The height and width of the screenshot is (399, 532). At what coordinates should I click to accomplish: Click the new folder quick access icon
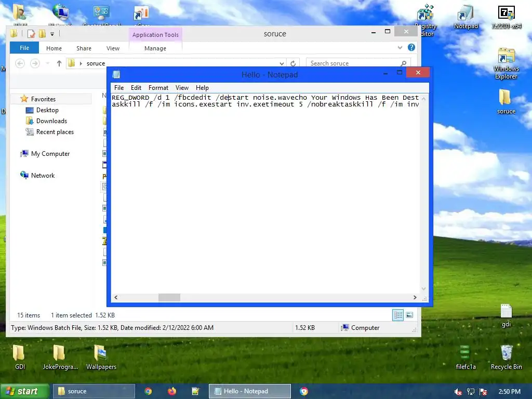tap(43, 34)
